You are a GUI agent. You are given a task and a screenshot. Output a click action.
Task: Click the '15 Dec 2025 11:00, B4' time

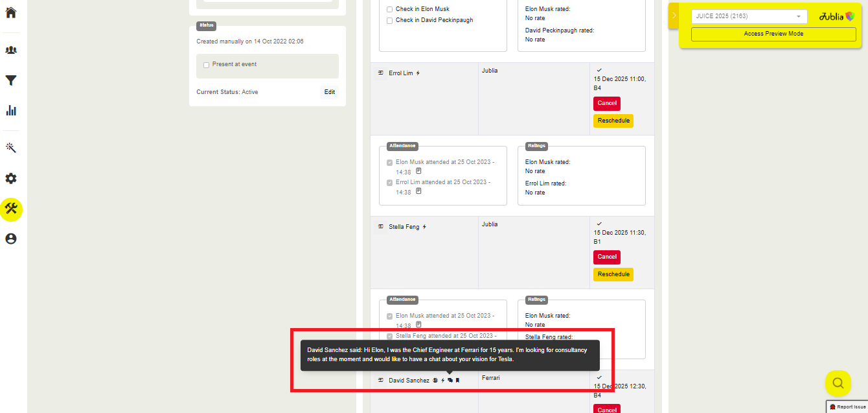pyautogui.click(x=619, y=83)
